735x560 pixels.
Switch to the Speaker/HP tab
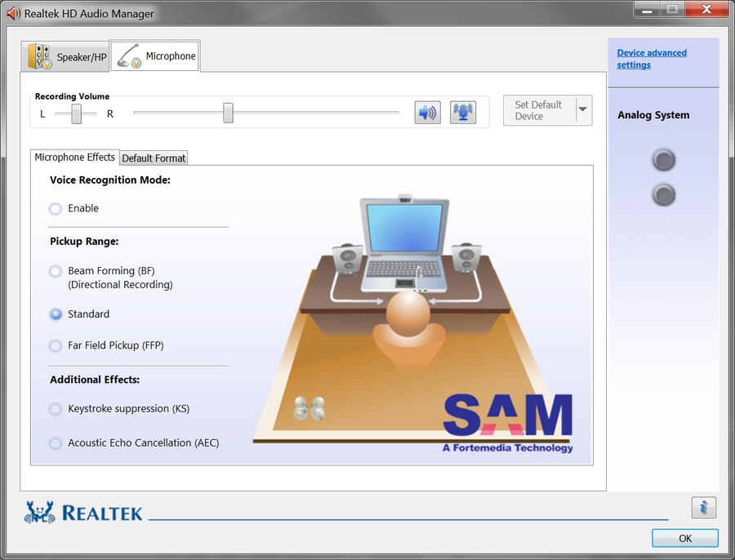(67, 57)
